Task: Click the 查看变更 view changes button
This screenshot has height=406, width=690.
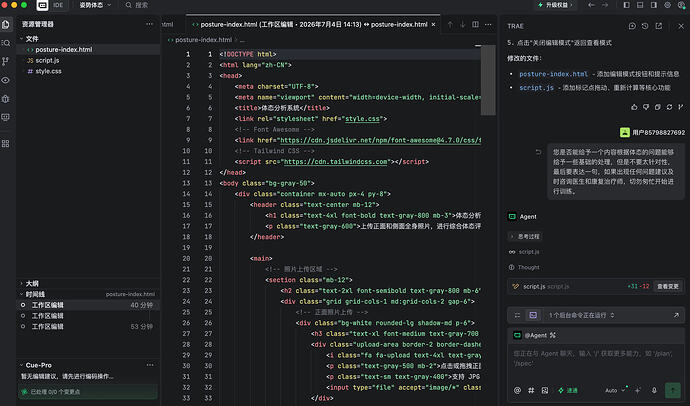Action: (x=668, y=286)
